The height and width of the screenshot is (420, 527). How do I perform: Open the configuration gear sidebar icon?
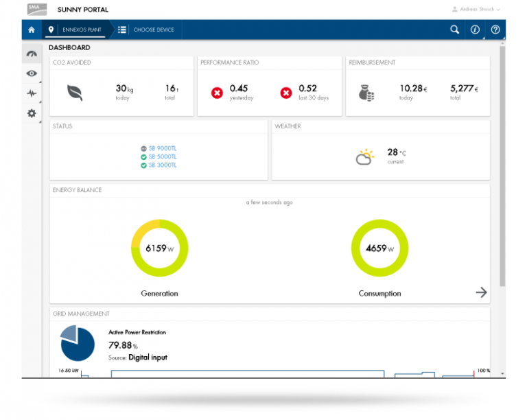point(32,113)
